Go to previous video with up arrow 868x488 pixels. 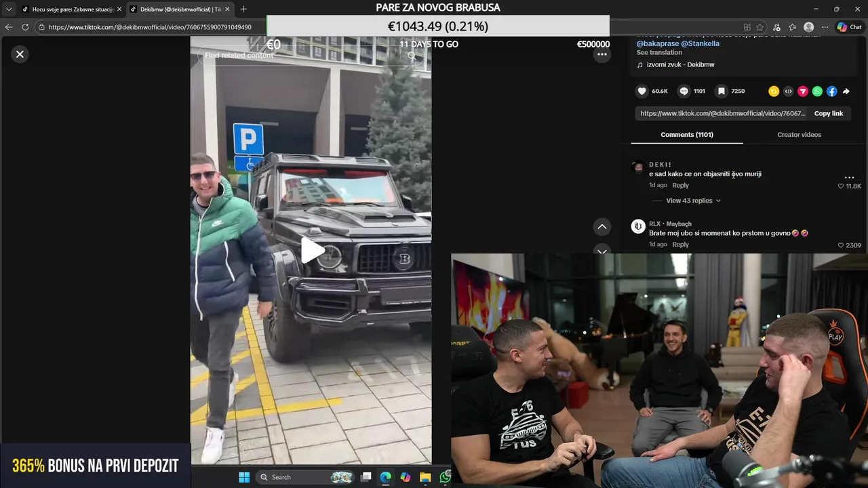[x=601, y=226]
